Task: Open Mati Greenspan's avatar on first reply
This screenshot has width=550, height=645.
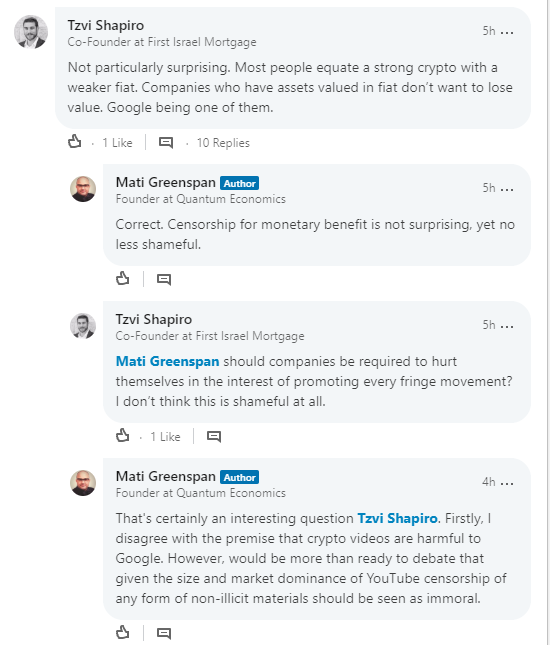Action: pos(83,189)
